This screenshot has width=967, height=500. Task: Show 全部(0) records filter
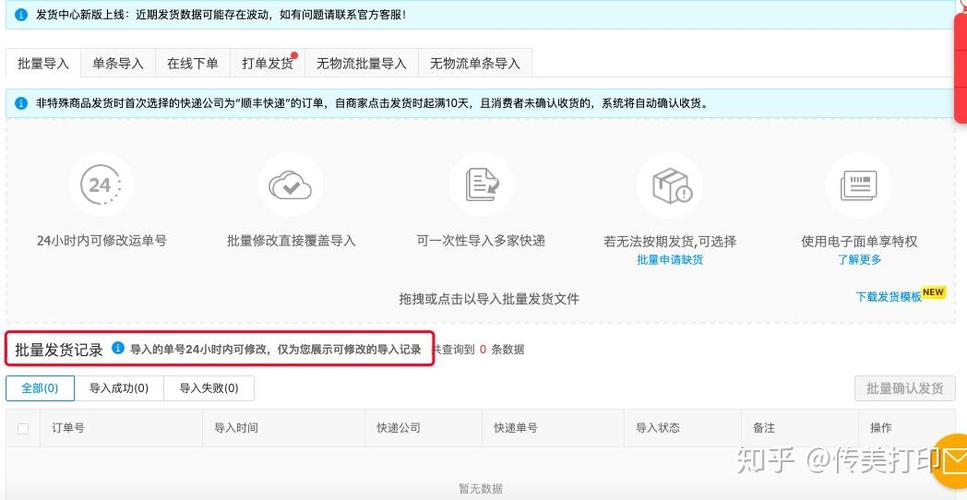point(40,388)
